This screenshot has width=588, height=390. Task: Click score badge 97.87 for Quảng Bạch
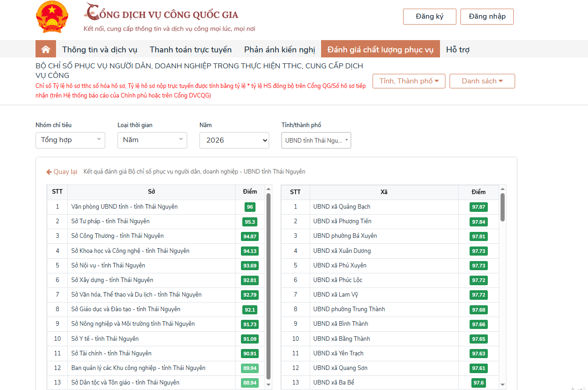tap(478, 207)
